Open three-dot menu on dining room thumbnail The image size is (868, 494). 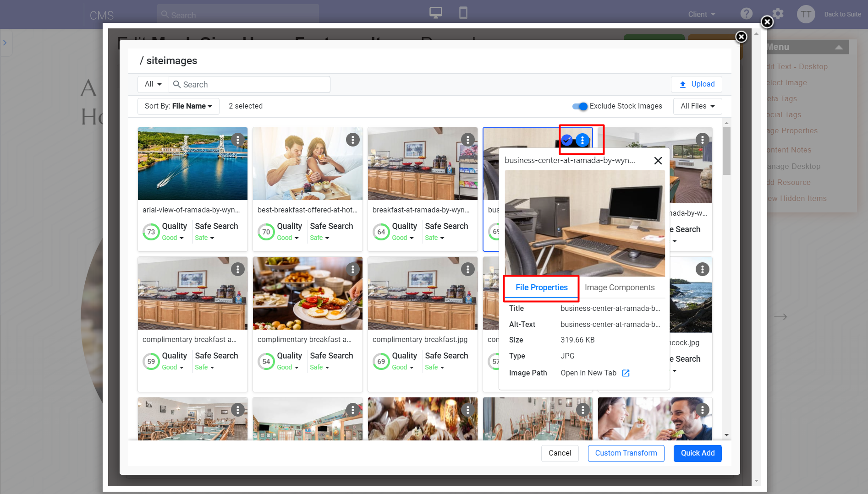click(238, 410)
